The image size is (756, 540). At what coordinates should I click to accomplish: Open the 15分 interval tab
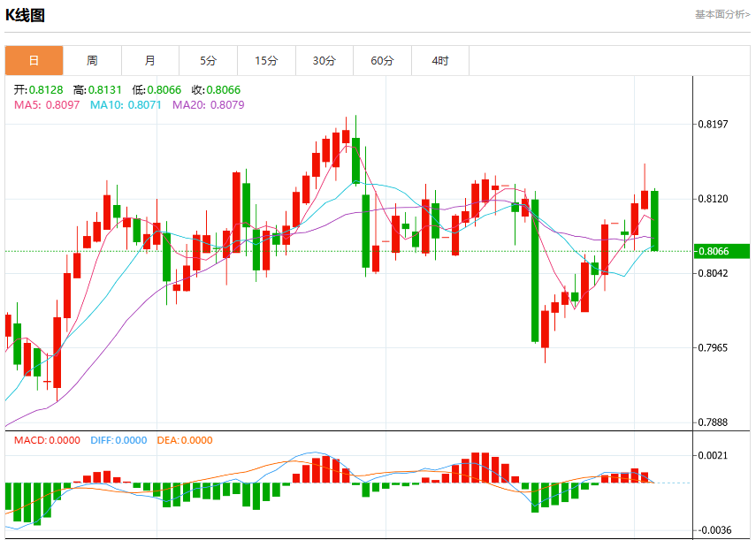pyautogui.click(x=267, y=61)
